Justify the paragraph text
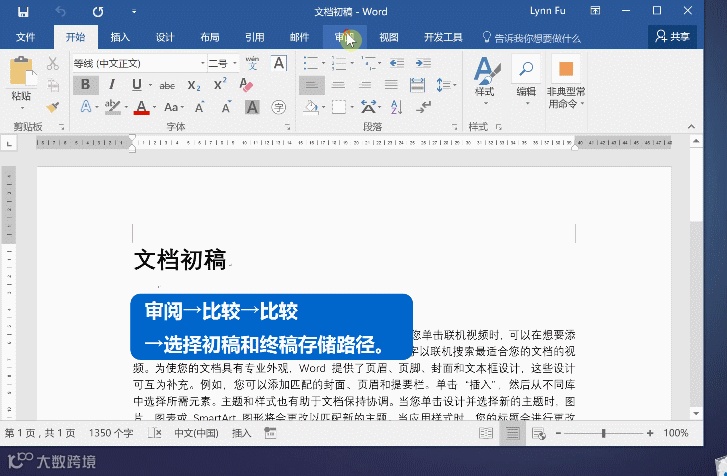Viewport: 727px width, 476px height. tap(391, 85)
